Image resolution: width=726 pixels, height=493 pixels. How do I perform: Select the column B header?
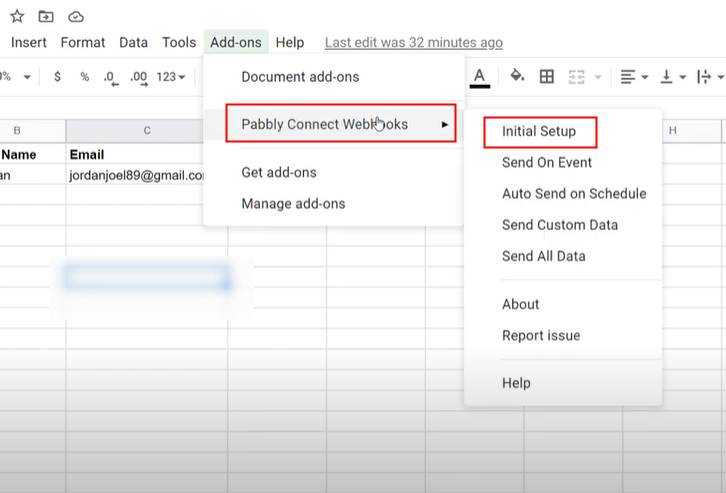32,131
